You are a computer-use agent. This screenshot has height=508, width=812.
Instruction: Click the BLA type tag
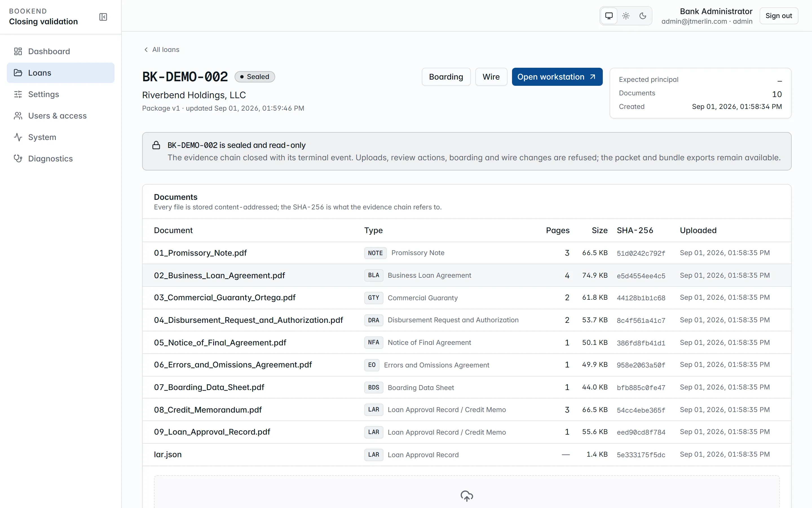click(x=374, y=275)
